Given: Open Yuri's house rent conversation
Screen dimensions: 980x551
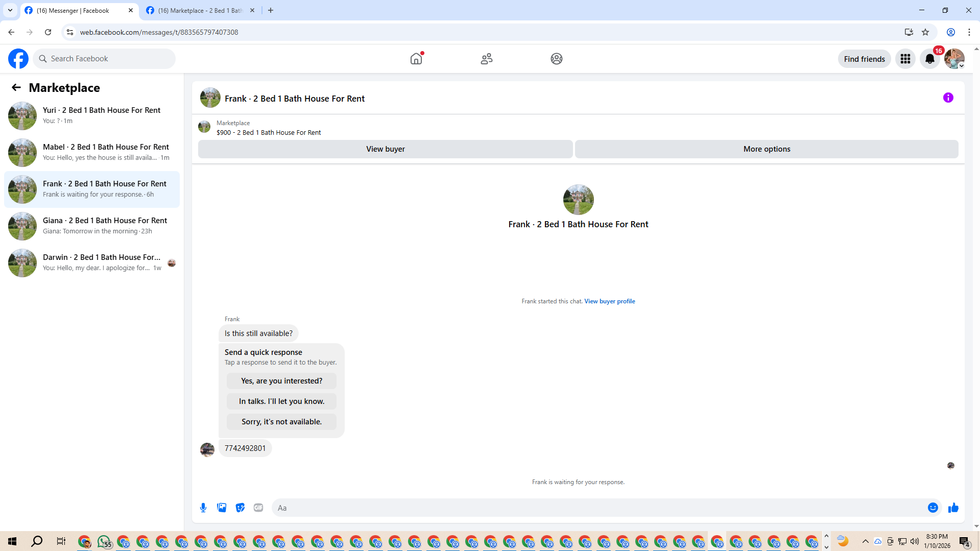Looking at the screenshot, I should point(92,115).
